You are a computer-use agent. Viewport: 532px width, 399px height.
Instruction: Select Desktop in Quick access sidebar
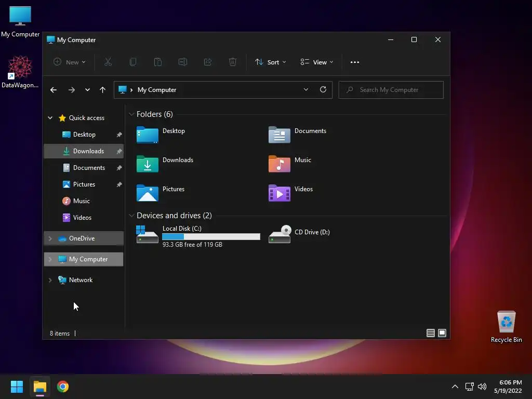(x=84, y=135)
